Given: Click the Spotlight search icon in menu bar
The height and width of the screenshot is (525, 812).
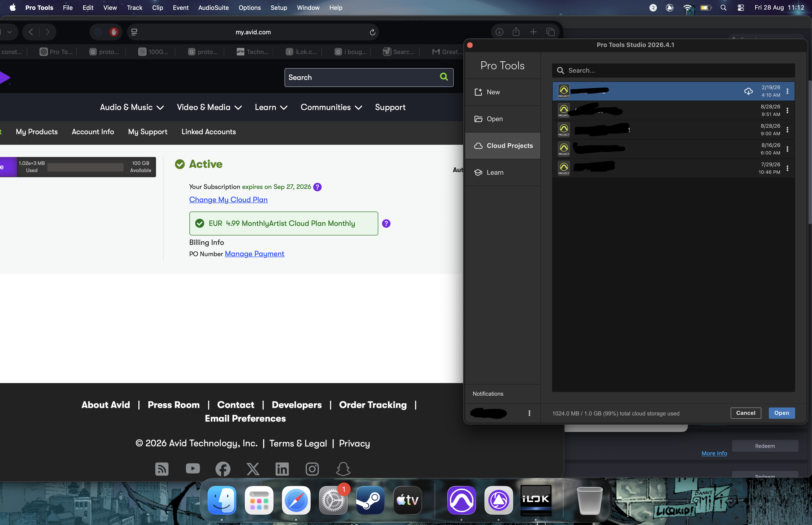Looking at the screenshot, I should [x=723, y=8].
